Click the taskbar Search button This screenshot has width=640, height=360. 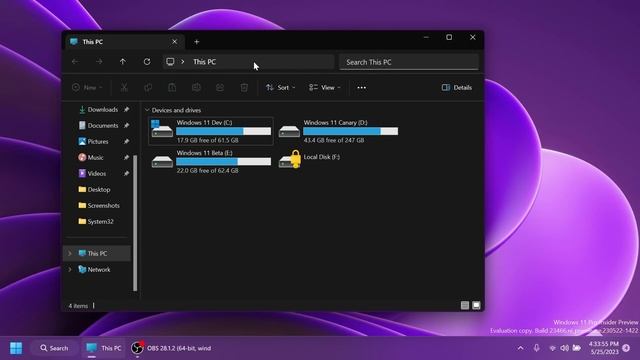click(x=54, y=348)
